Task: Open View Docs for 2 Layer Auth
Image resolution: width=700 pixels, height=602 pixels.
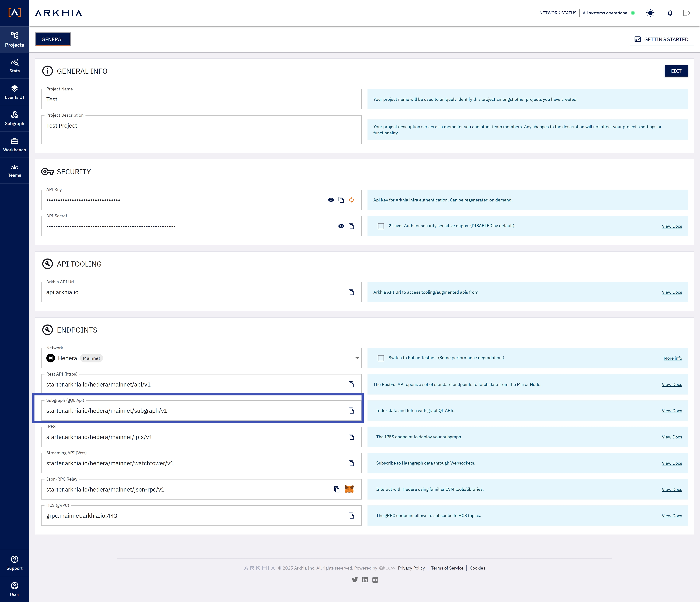Action: (672, 226)
